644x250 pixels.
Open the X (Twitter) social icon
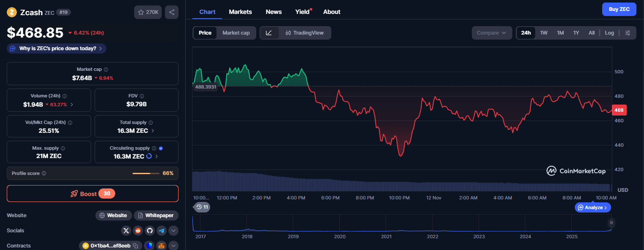point(126,231)
